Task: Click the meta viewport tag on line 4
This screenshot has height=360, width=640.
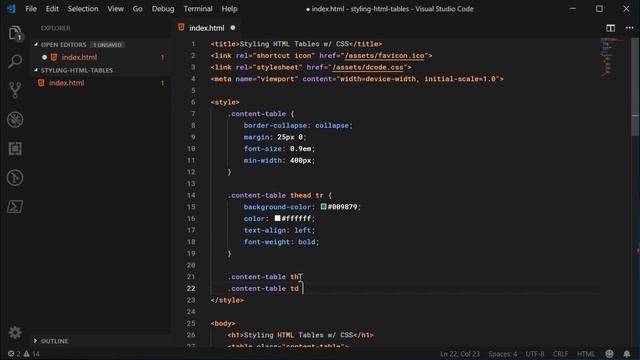Action: point(357,79)
